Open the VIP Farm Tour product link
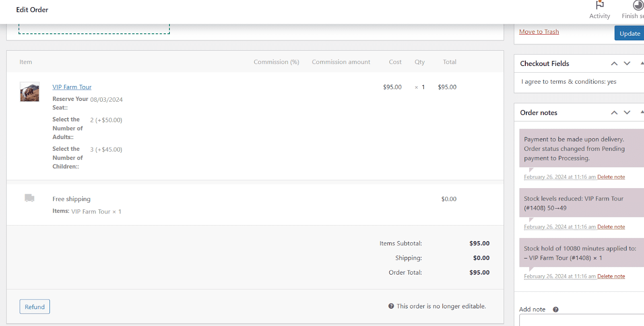This screenshot has width=644, height=326. [72, 87]
